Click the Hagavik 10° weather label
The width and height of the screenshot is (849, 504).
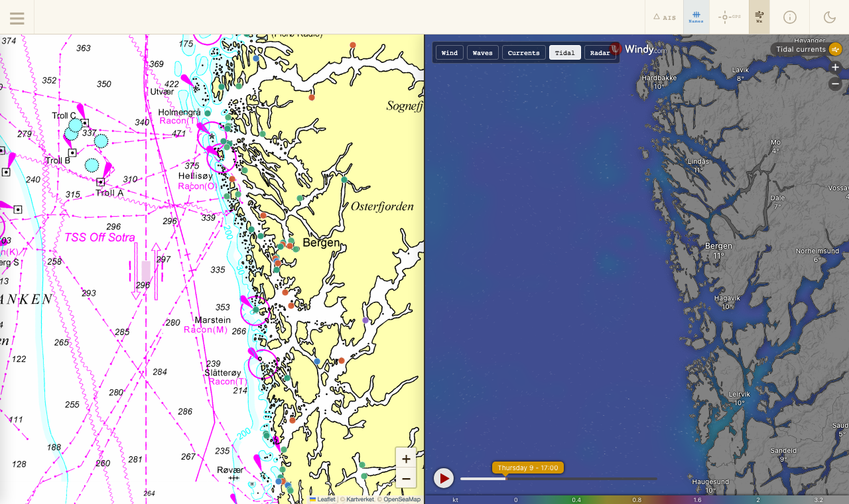coord(728,302)
